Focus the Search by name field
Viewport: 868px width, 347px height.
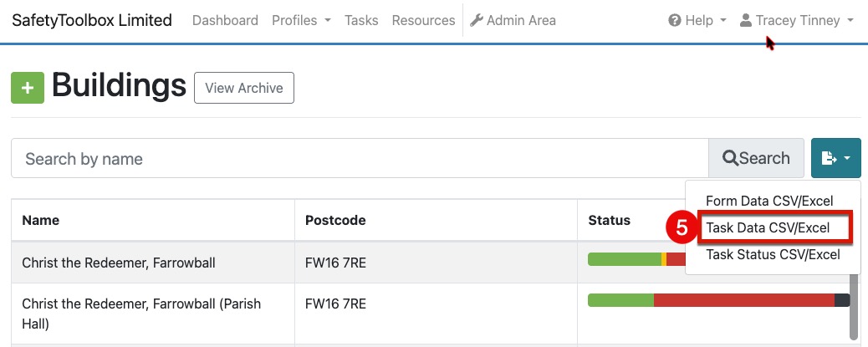pos(360,158)
